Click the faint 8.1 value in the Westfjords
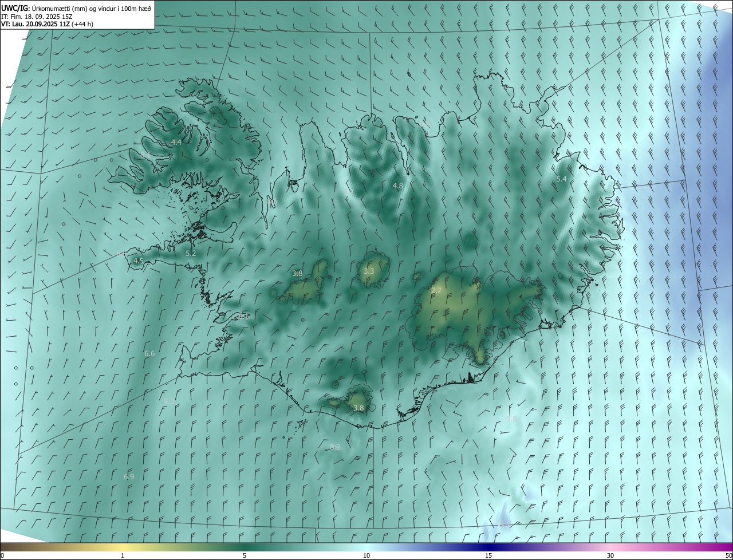733x560 pixels. 145,155
